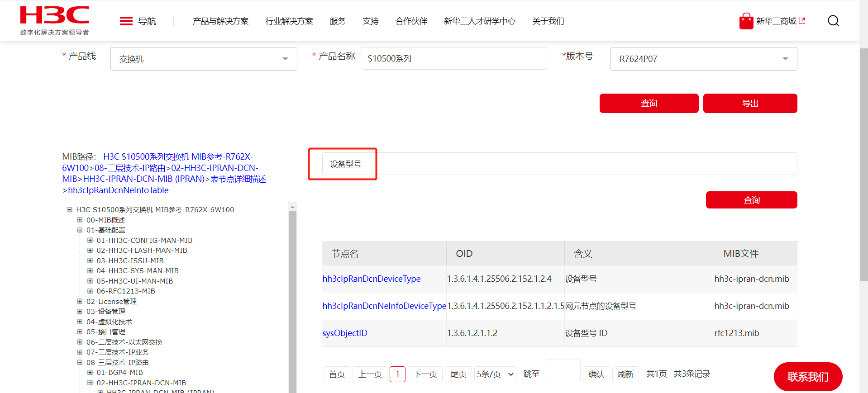Open hh3cIpRanDcnDeviceType node link

[x=372, y=279]
